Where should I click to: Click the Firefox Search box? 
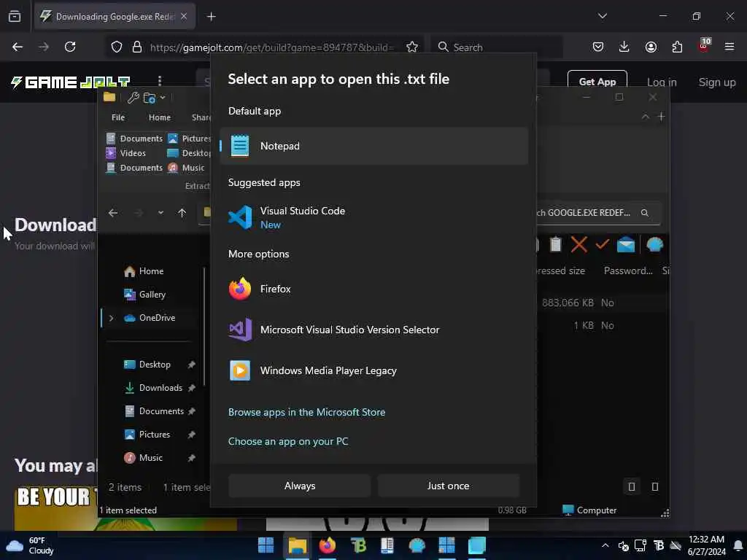(497, 47)
